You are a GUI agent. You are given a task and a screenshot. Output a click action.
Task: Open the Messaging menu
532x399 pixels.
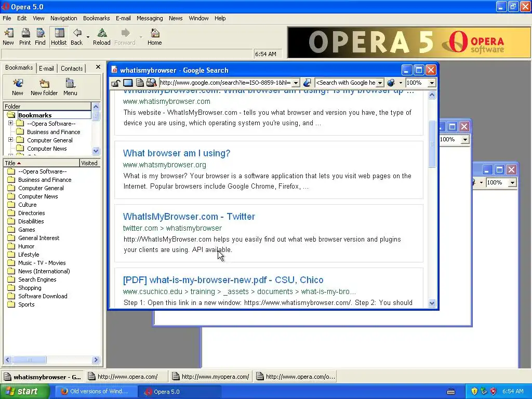click(150, 18)
